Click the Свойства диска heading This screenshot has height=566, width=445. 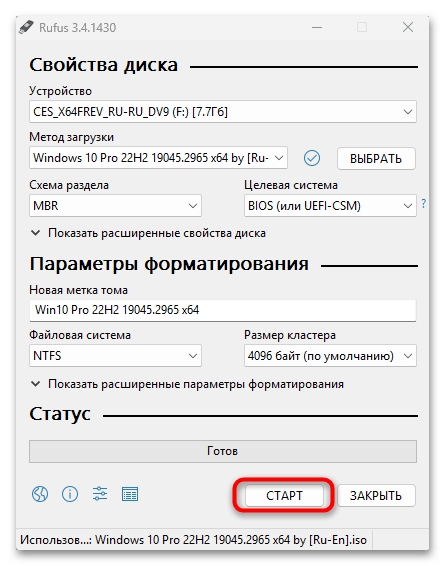click(x=104, y=65)
